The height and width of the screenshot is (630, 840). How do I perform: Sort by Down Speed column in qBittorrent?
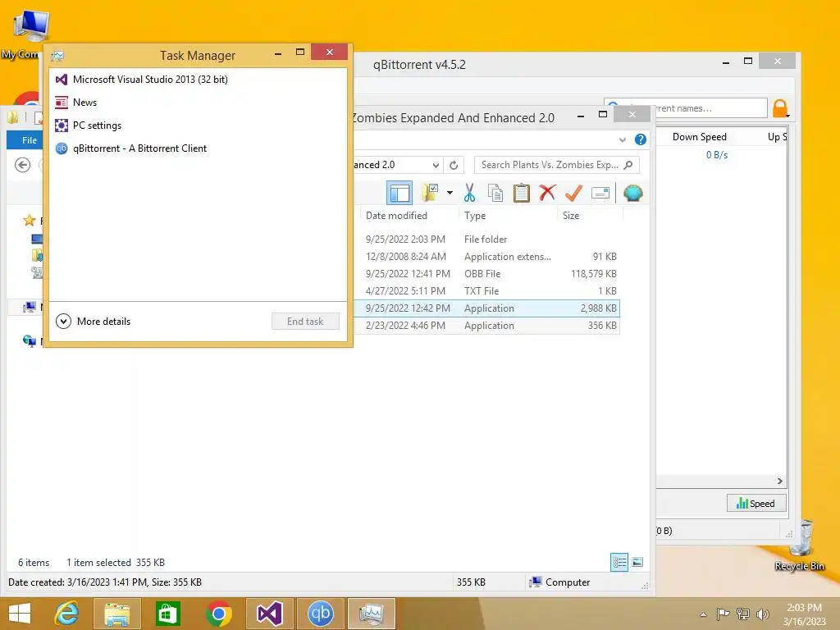point(699,137)
